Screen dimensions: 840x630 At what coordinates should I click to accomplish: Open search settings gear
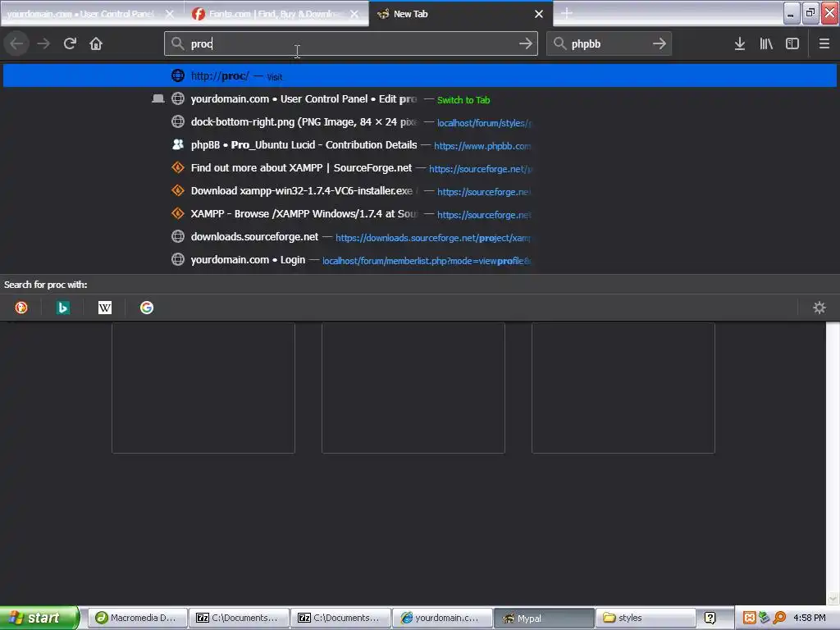coord(819,308)
